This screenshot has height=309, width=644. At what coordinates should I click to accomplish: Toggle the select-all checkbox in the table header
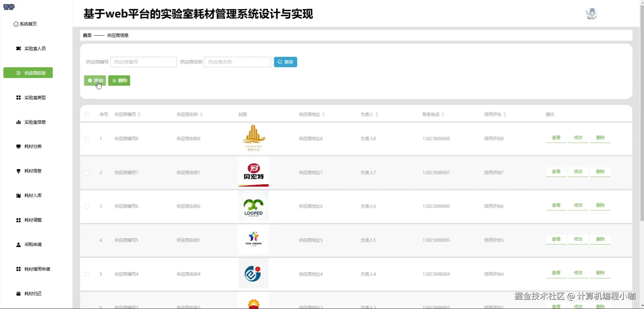[x=87, y=114]
